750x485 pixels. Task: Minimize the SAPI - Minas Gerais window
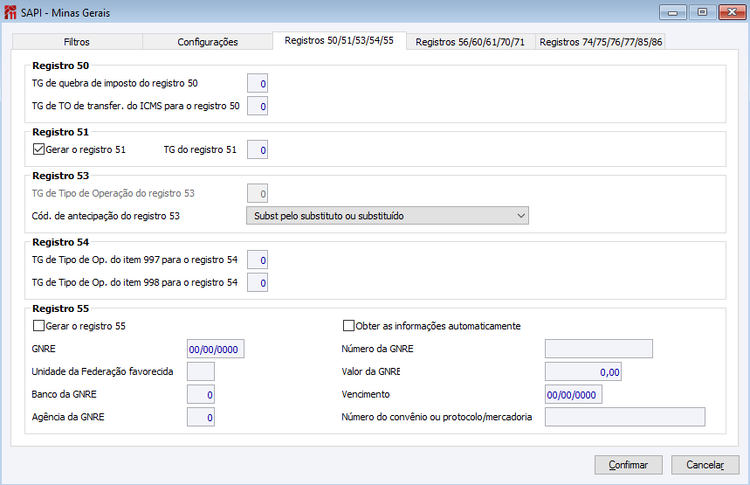click(673, 12)
